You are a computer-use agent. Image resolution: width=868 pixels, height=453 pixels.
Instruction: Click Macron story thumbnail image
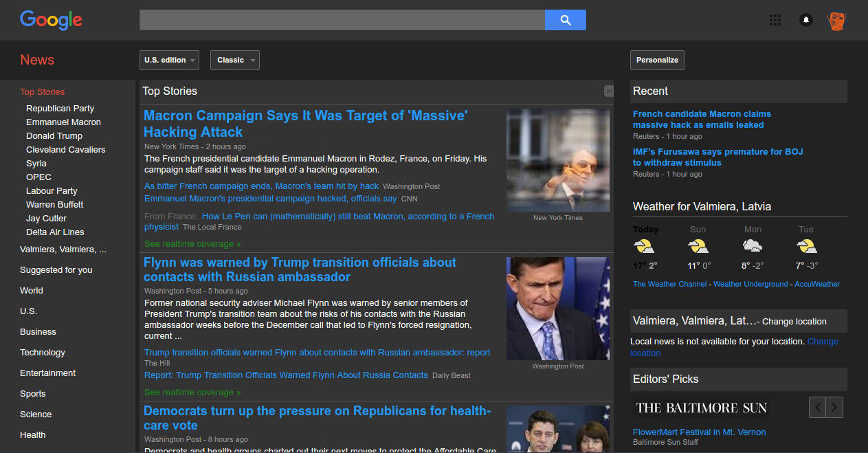coord(558,159)
